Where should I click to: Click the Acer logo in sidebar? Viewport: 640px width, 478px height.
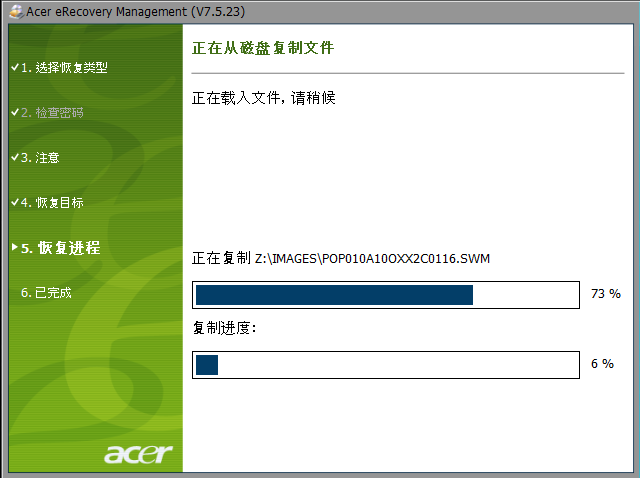pyautogui.click(x=138, y=454)
